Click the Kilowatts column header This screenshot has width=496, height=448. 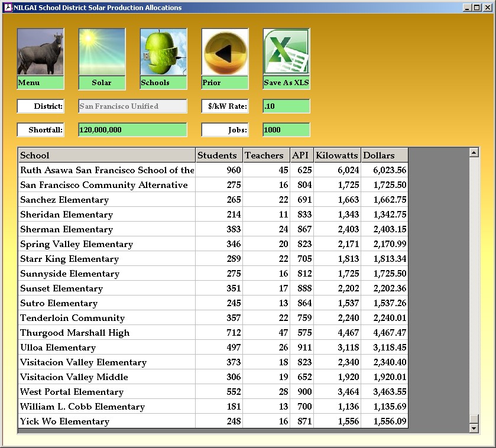(x=337, y=155)
